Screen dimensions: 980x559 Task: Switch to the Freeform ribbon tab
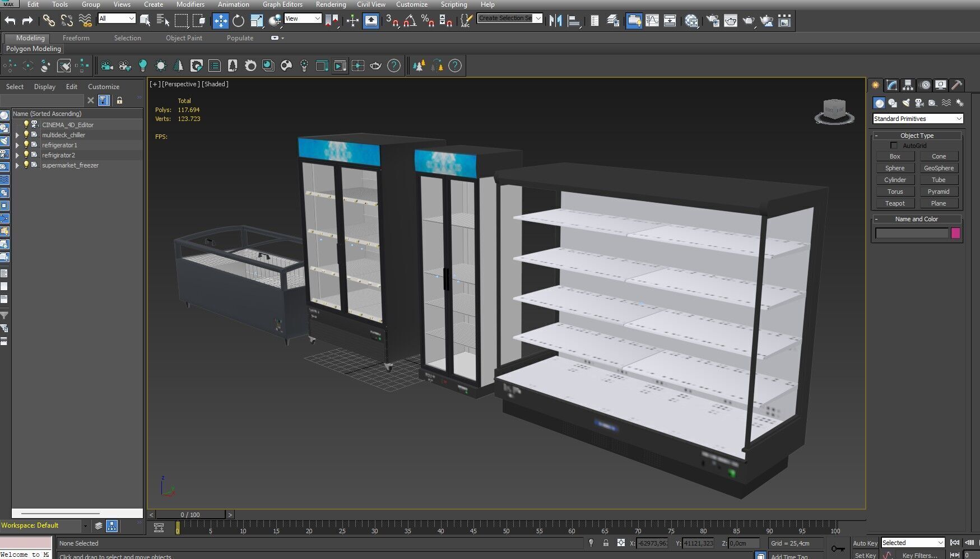[76, 38]
